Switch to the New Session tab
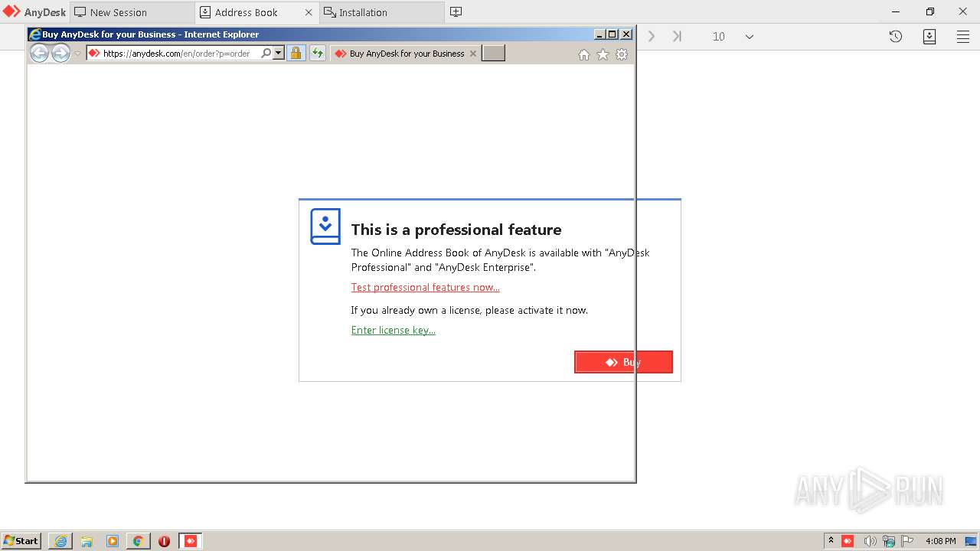Viewport: 980px width, 551px height. click(x=132, y=12)
